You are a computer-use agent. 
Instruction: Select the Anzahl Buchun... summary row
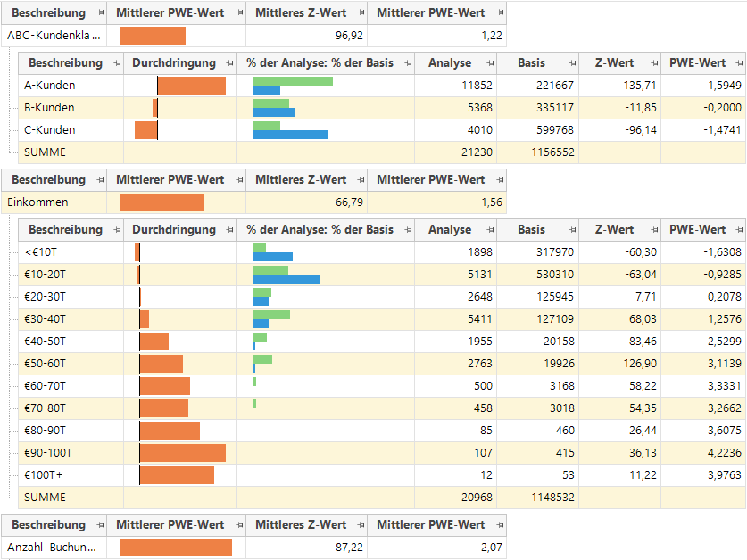(x=254, y=548)
